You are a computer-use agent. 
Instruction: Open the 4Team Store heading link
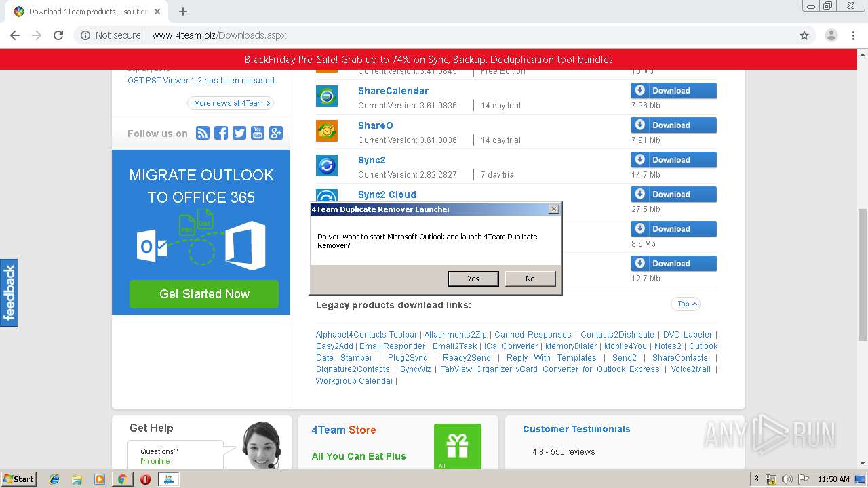pos(344,430)
